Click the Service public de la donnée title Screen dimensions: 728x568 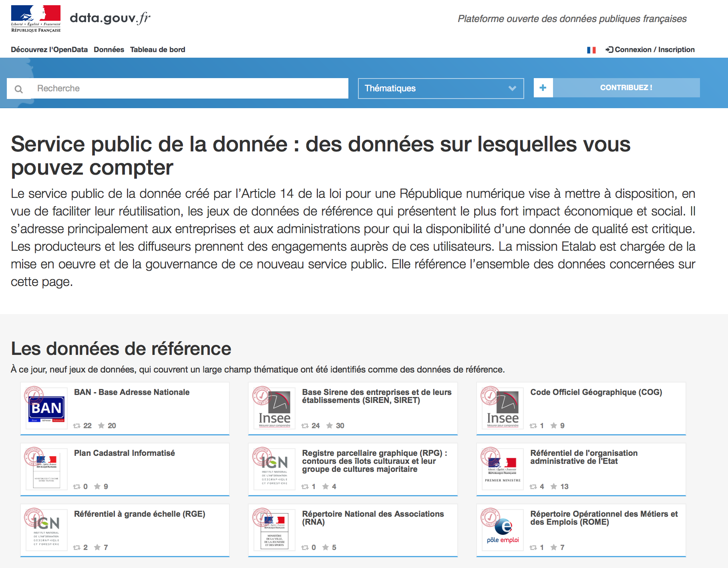coord(321,156)
